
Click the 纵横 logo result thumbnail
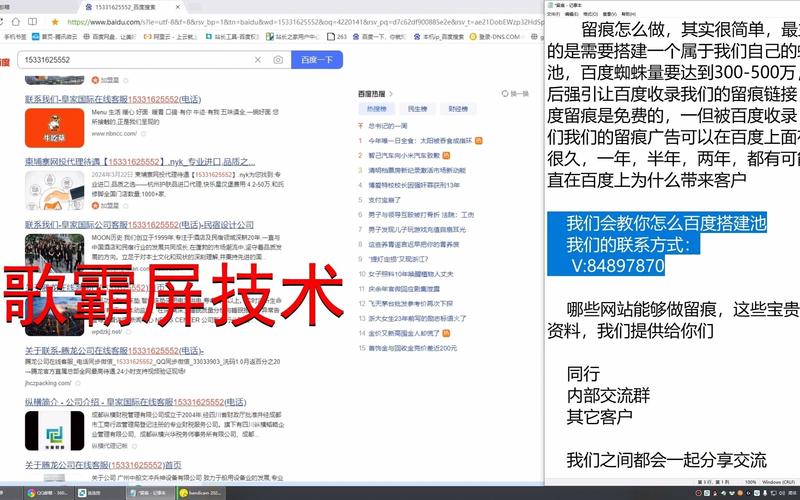tap(55, 431)
